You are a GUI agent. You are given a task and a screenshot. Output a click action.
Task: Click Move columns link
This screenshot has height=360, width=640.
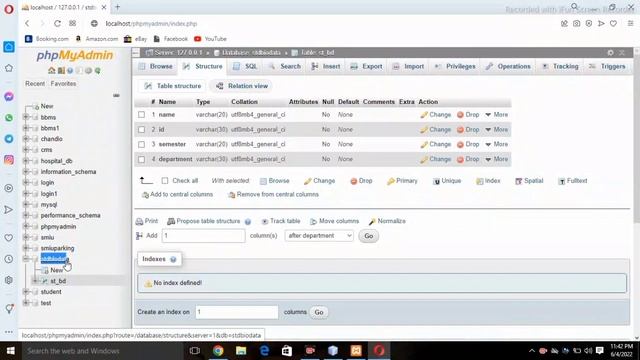coord(334,221)
